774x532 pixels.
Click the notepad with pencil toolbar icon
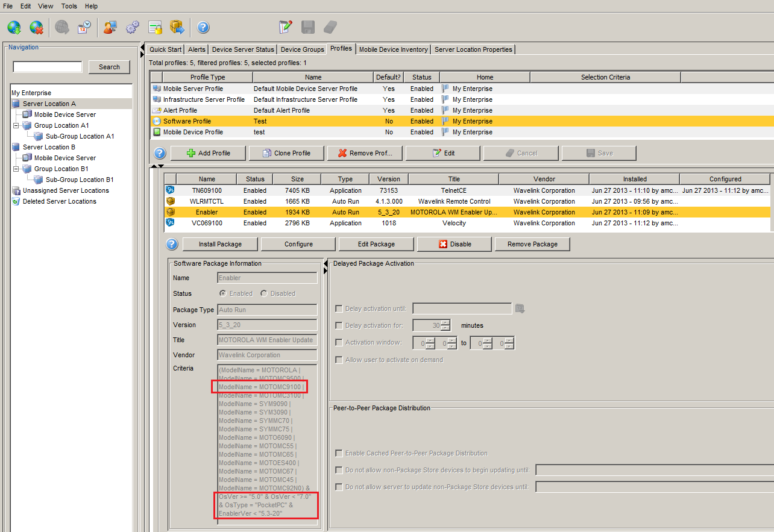(285, 27)
